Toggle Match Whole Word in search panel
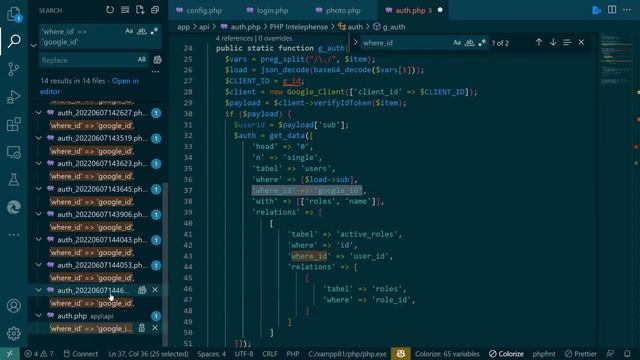The image size is (640, 360). point(142,31)
